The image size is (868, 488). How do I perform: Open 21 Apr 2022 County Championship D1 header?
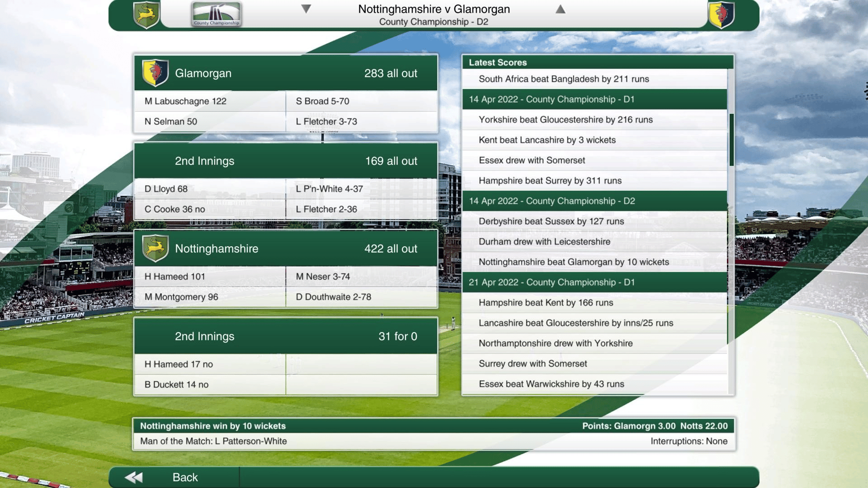click(552, 282)
